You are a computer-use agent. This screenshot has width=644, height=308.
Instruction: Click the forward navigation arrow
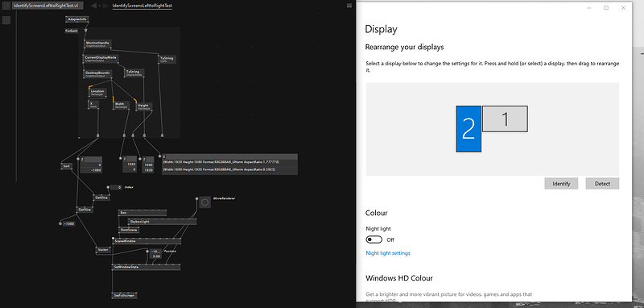pyautogui.click(x=105, y=6)
